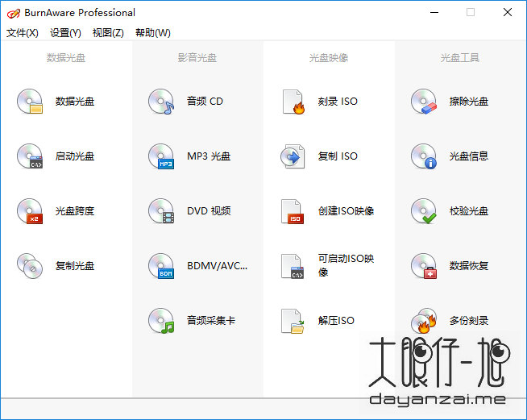Click the DVD 视频 text label
The height and width of the screenshot is (420, 527).
pos(209,211)
